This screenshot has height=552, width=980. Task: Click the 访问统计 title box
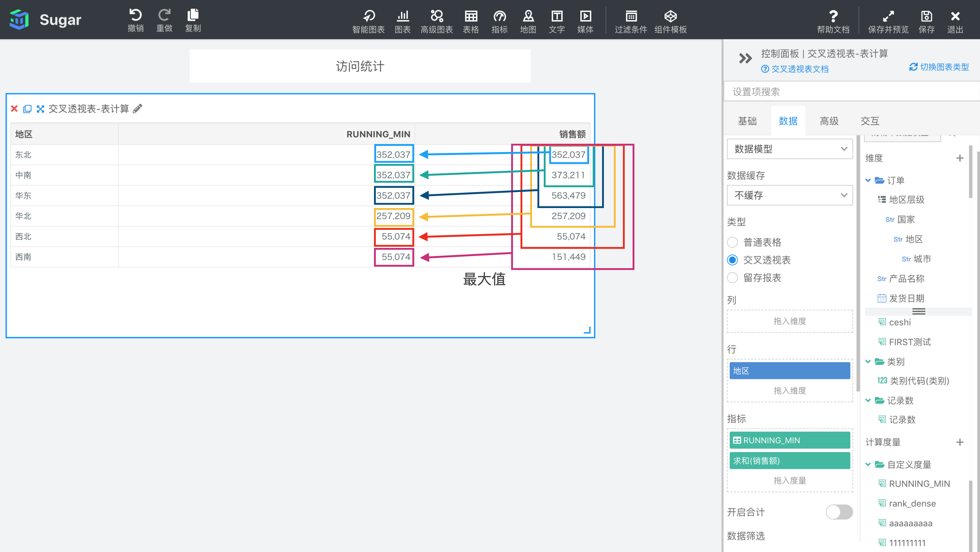tap(360, 66)
